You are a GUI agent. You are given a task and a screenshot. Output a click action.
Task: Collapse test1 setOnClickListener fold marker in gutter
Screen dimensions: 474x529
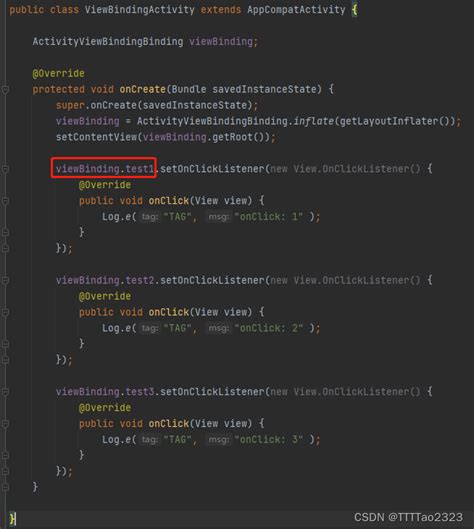coord(5,169)
